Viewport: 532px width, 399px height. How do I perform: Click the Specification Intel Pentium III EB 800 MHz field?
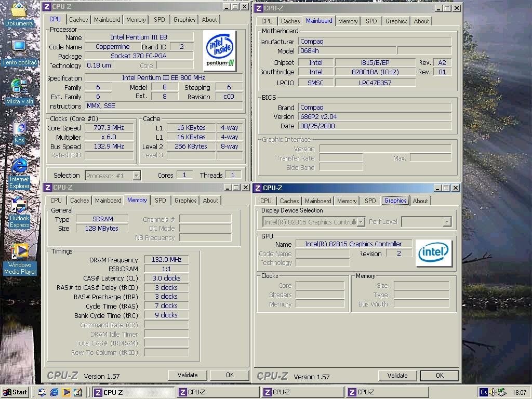tap(164, 78)
